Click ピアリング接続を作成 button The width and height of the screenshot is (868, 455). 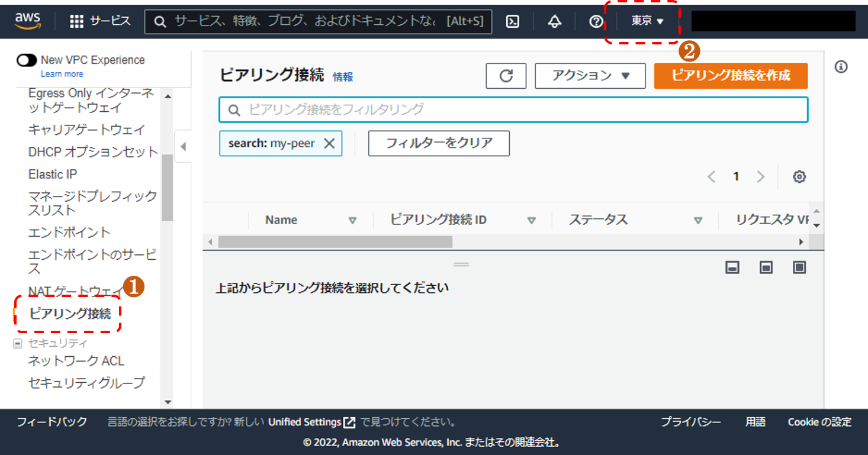coord(731,76)
